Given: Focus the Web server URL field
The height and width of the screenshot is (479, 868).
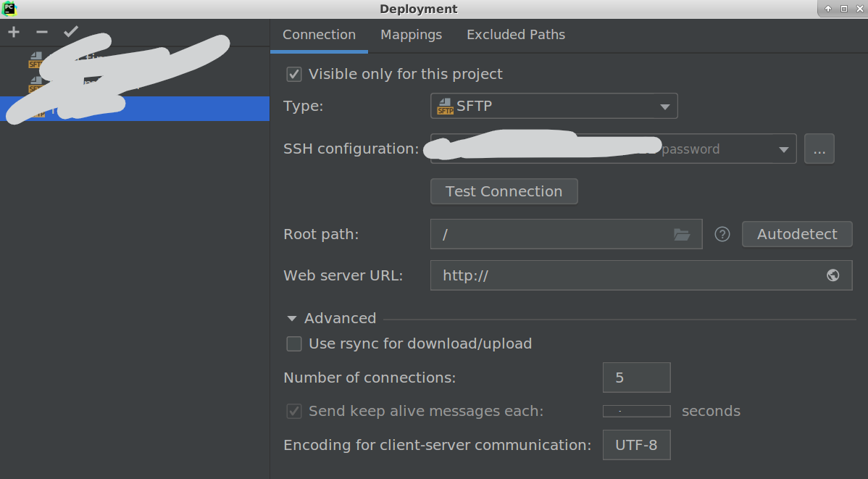Looking at the screenshot, I should (641, 275).
